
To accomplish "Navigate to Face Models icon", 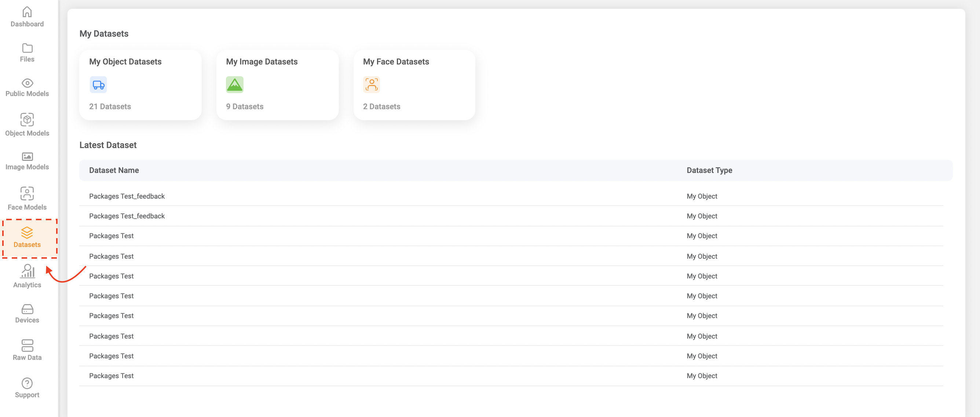I will coord(27,193).
